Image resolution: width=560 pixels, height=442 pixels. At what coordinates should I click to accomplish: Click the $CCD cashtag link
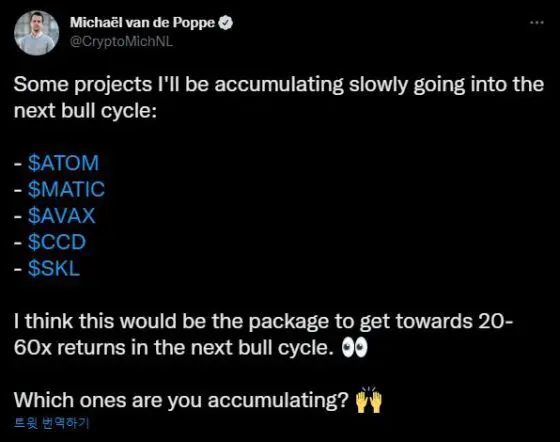(57, 242)
